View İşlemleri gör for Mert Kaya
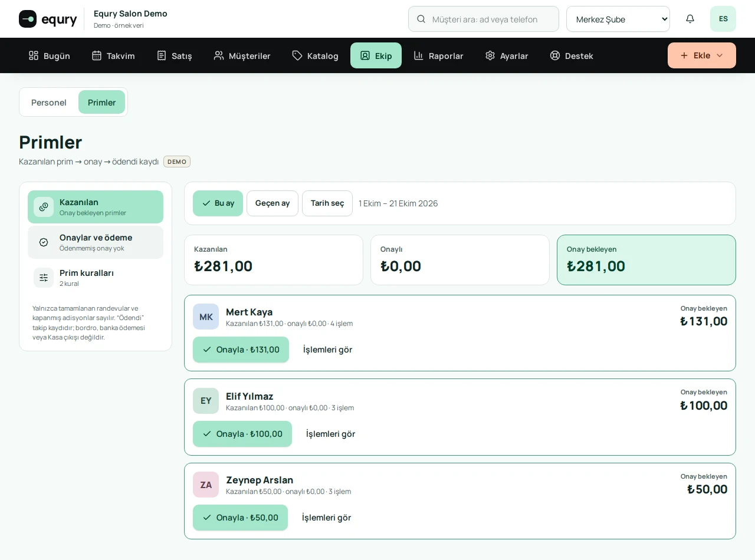This screenshot has height=560, width=755. pos(328,350)
